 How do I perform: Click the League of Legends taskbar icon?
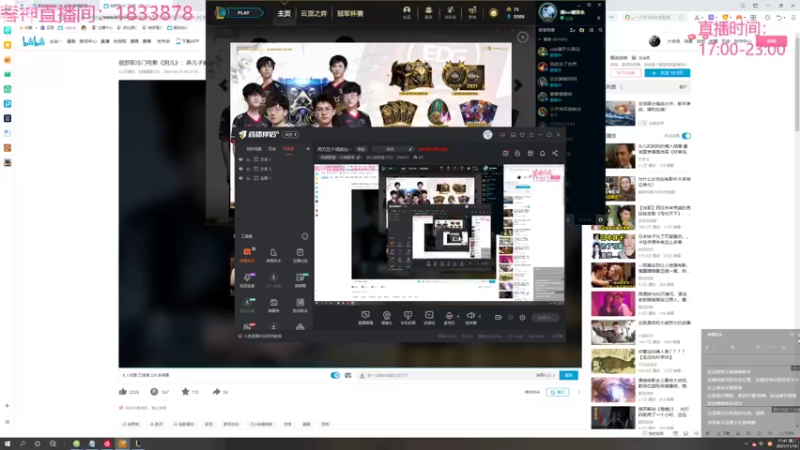(138, 444)
